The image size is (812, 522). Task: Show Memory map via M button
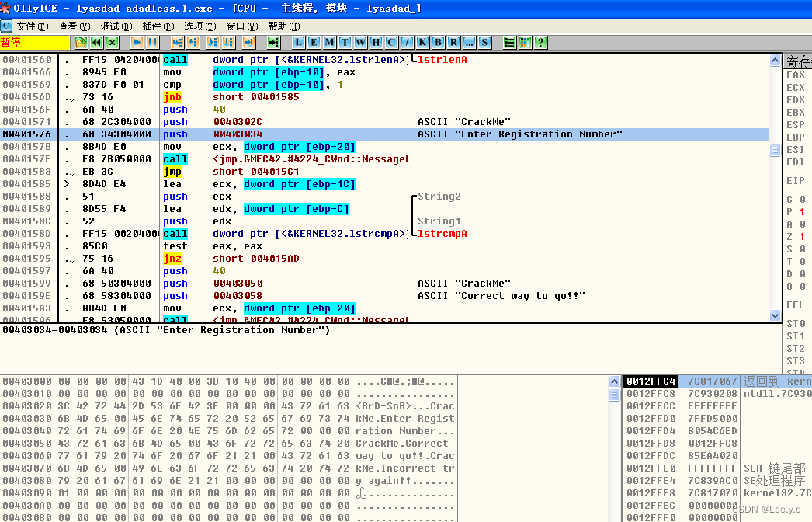(329, 43)
